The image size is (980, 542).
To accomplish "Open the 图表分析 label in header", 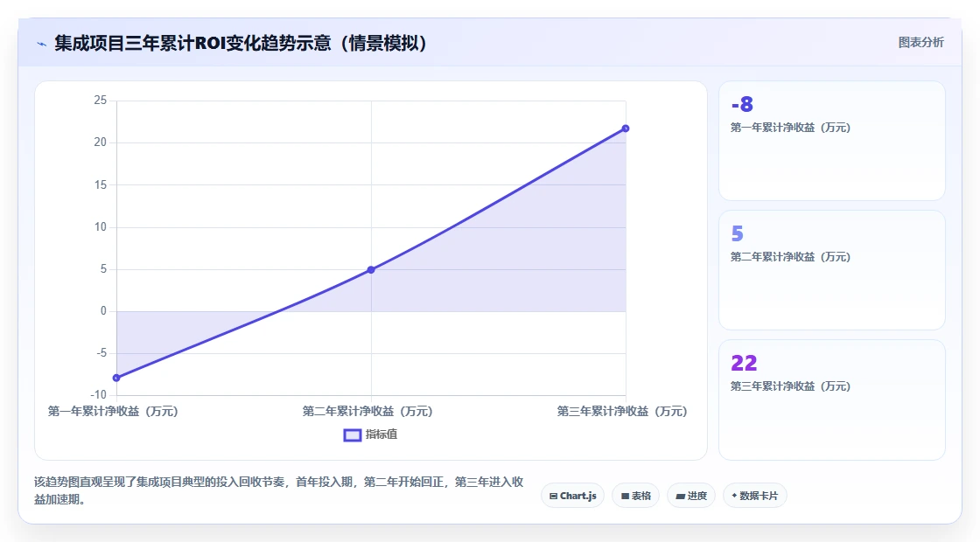I will coord(920,43).
